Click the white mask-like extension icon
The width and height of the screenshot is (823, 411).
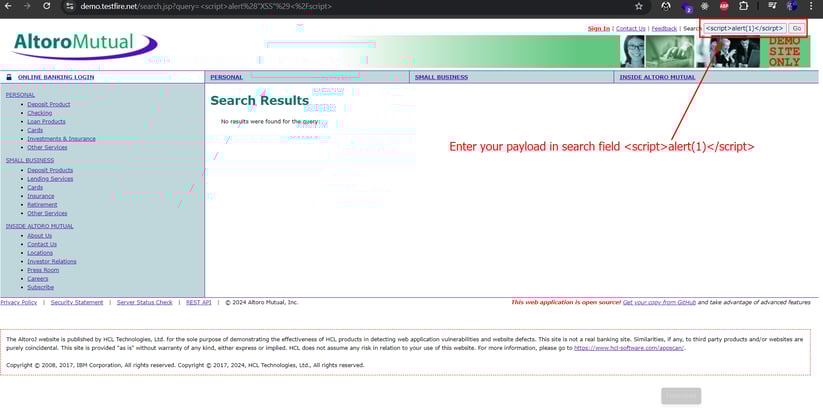(667, 6)
